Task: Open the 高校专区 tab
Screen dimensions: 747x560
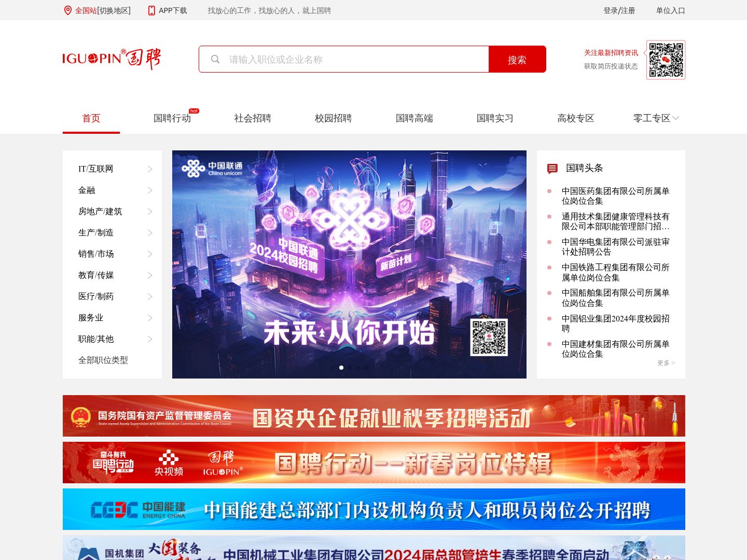Action: click(576, 118)
